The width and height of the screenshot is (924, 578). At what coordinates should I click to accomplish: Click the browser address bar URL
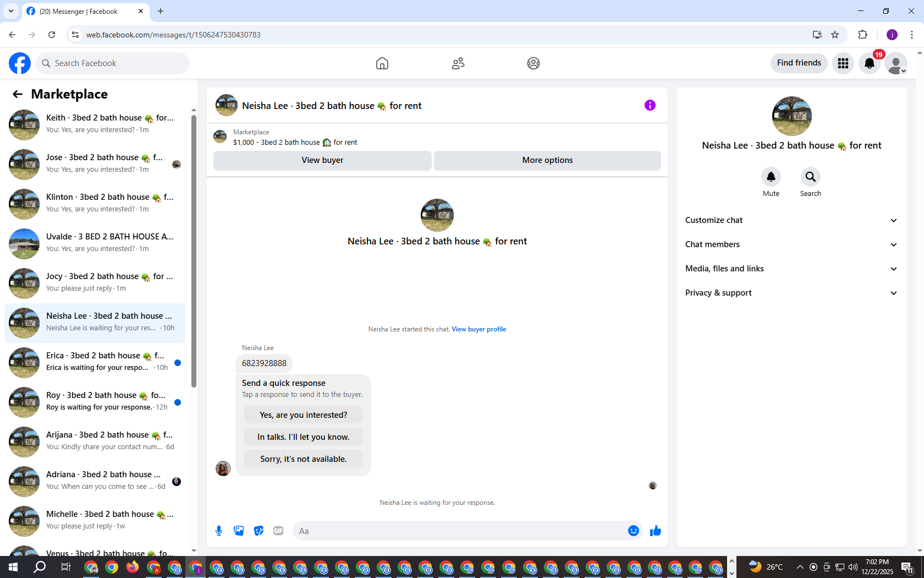pyautogui.click(x=173, y=35)
